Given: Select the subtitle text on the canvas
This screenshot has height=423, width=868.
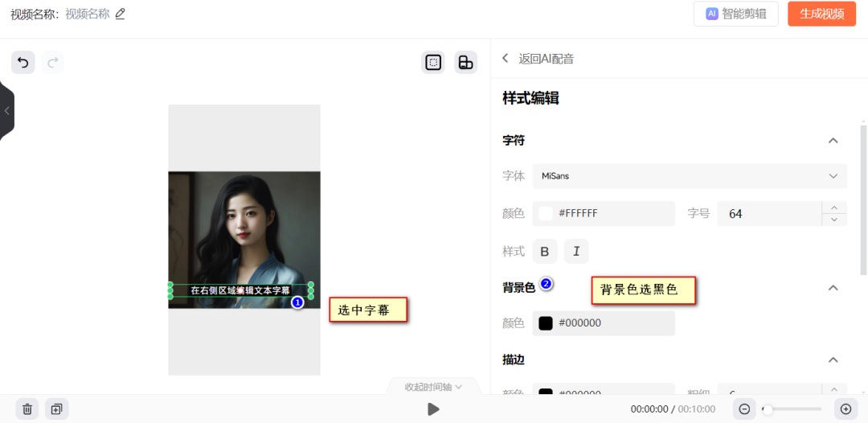Looking at the screenshot, I should (x=240, y=290).
